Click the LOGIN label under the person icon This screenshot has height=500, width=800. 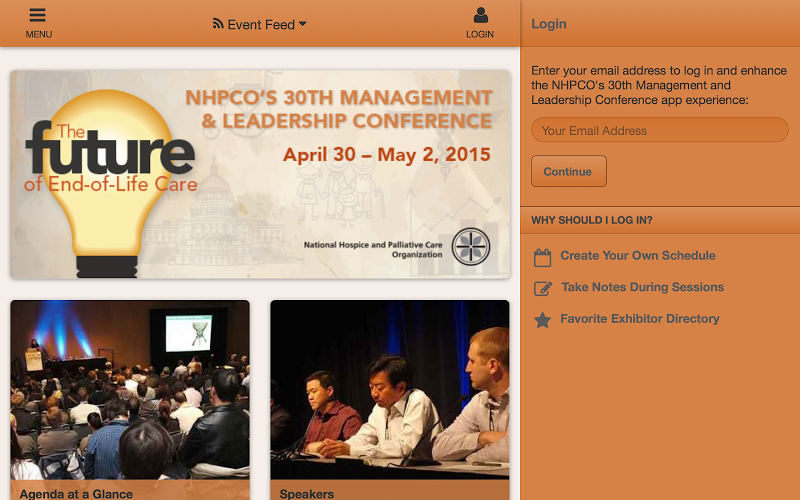click(480, 34)
